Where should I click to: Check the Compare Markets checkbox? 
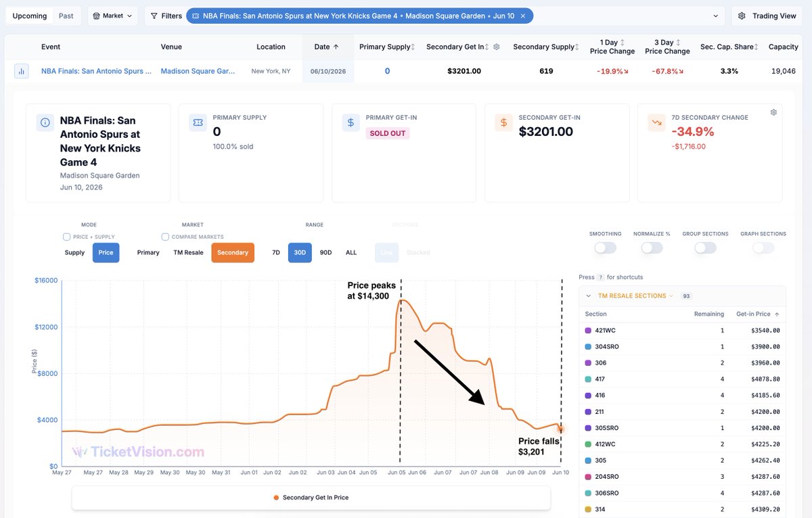point(165,237)
